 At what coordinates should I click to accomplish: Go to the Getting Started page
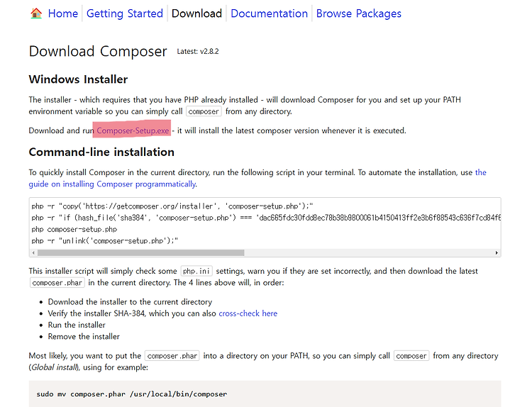click(125, 13)
